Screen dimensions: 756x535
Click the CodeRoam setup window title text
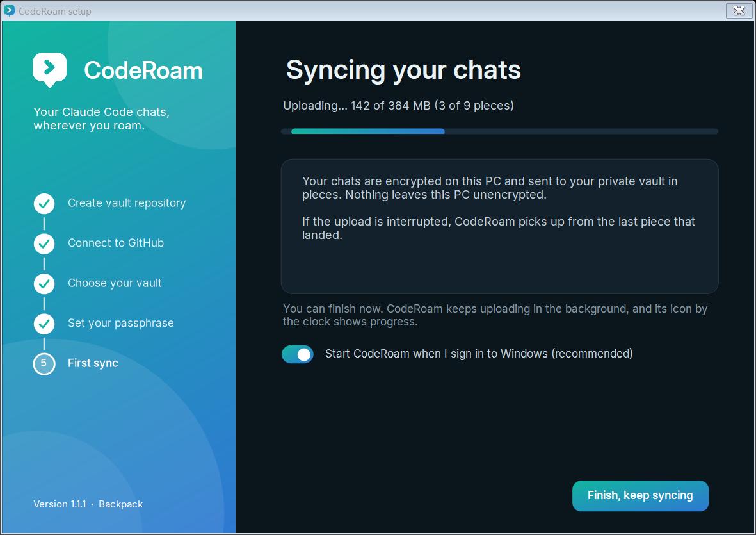click(54, 11)
